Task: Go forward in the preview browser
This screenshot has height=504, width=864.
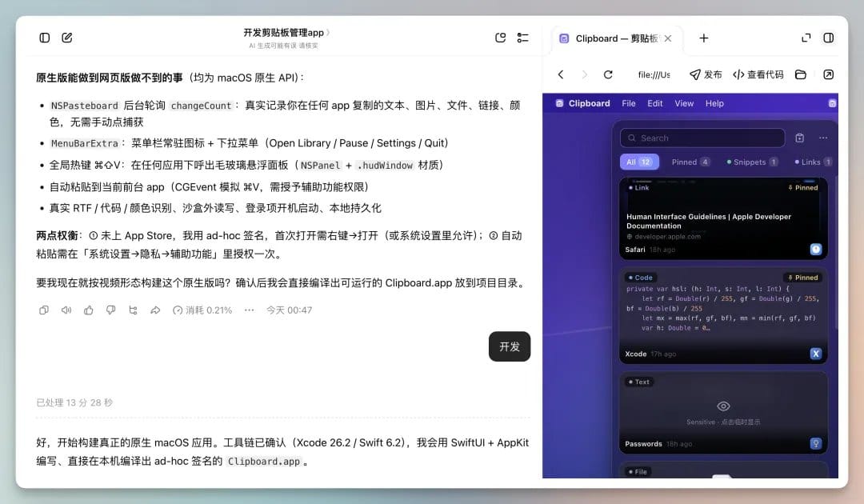Action: click(x=584, y=74)
